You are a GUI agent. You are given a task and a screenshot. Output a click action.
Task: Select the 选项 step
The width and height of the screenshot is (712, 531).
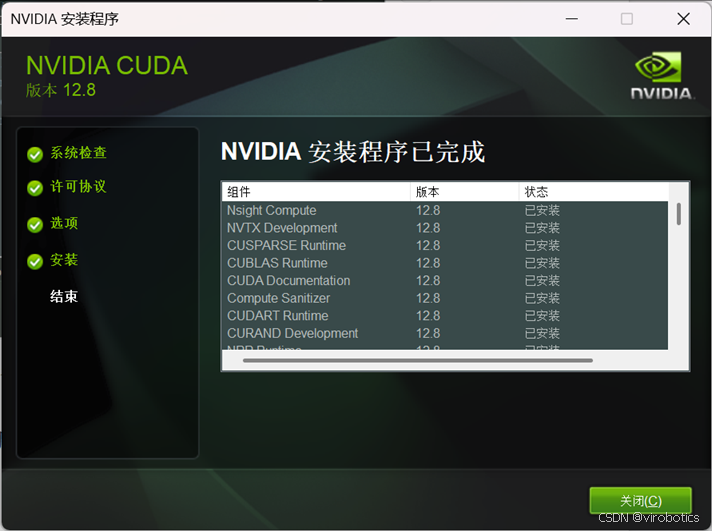(64, 223)
